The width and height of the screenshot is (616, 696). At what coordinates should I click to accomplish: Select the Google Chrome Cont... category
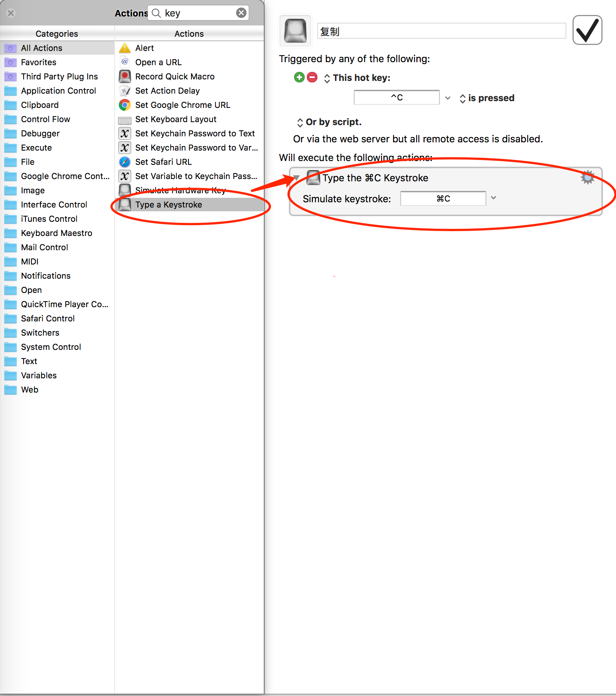[57, 176]
